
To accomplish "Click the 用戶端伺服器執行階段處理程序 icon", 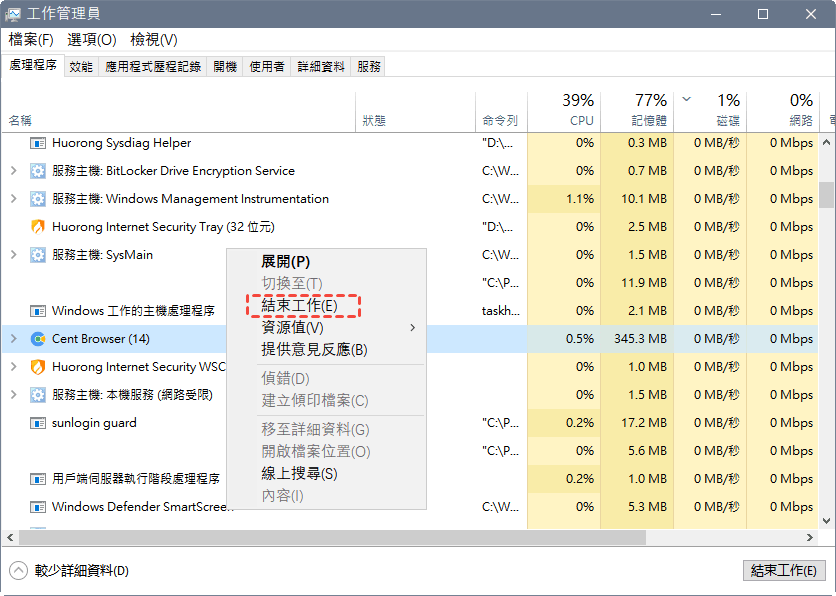I will pos(37,479).
